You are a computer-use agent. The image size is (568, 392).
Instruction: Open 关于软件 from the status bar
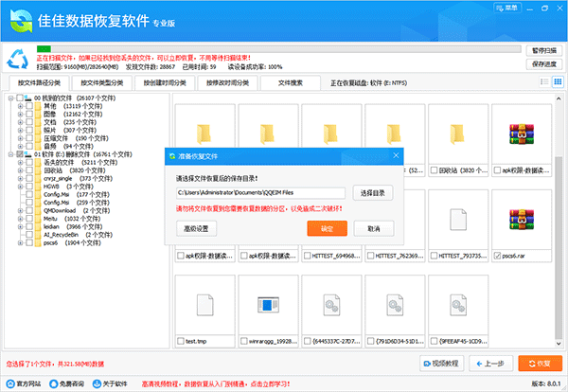[110, 383]
